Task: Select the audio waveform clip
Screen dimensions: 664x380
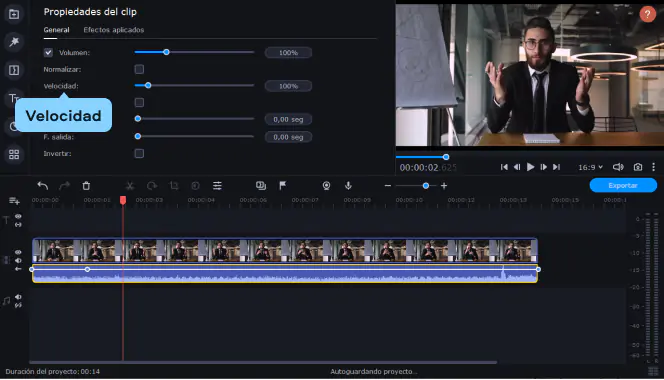Action: (285, 273)
